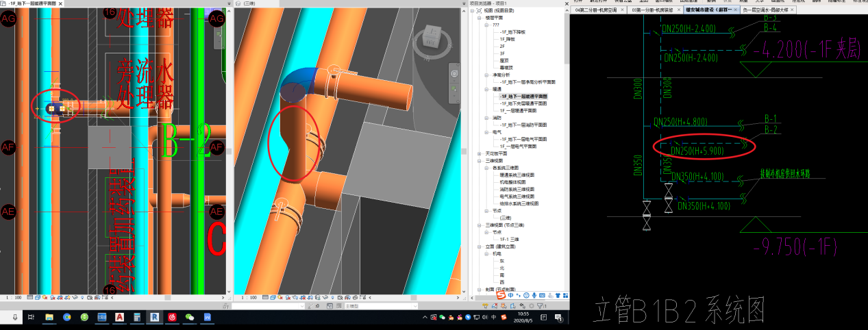Open -1F_地下一层消防平面图 view
Image resolution: width=868 pixels, height=330 pixels.
point(523,125)
